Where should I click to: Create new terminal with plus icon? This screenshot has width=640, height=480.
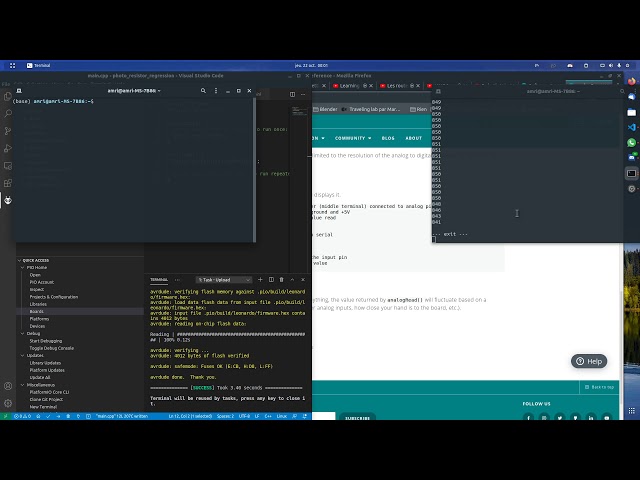point(260,280)
